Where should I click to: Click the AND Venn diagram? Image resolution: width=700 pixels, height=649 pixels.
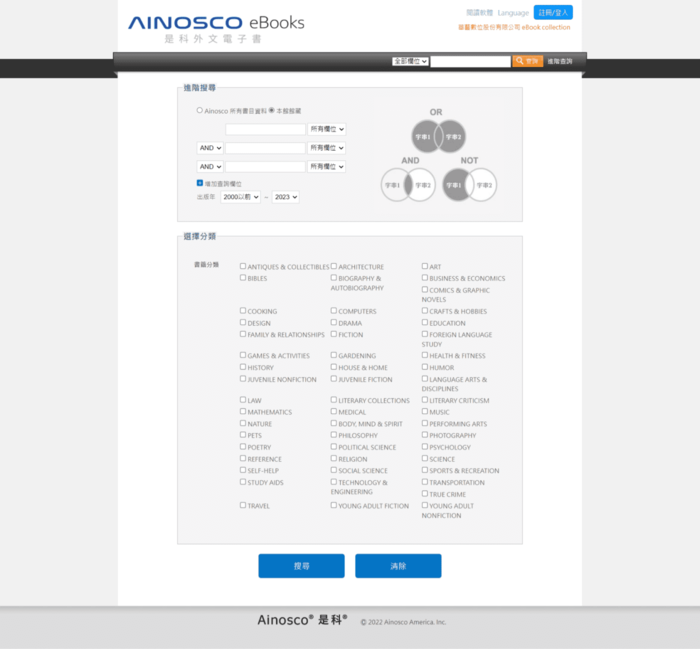(408, 184)
